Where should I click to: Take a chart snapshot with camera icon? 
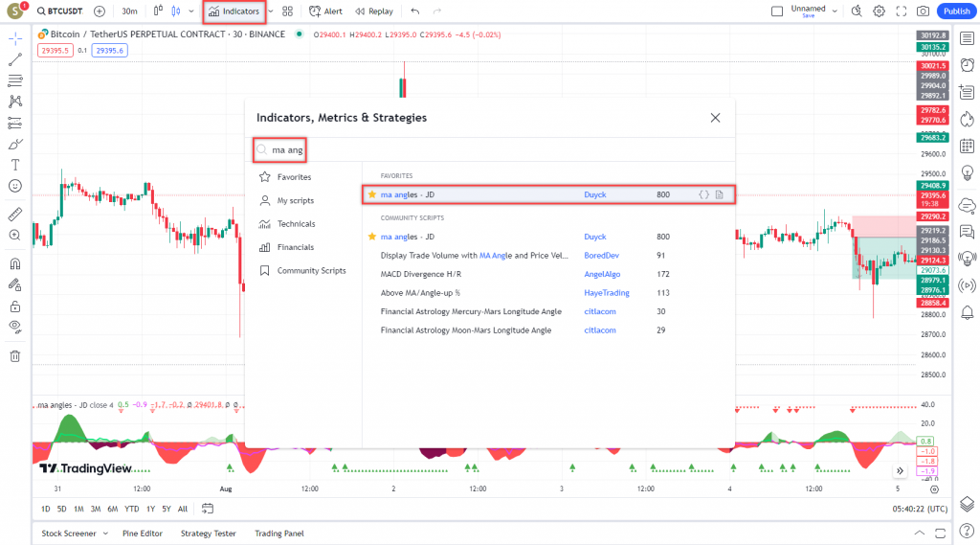pyautogui.click(x=923, y=11)
